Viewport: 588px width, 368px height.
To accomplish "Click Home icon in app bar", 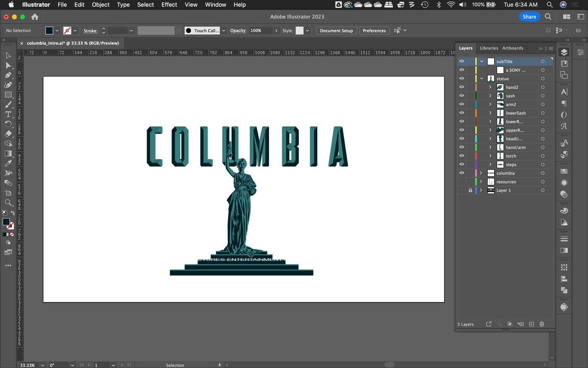I will click(x=35, y=17).
